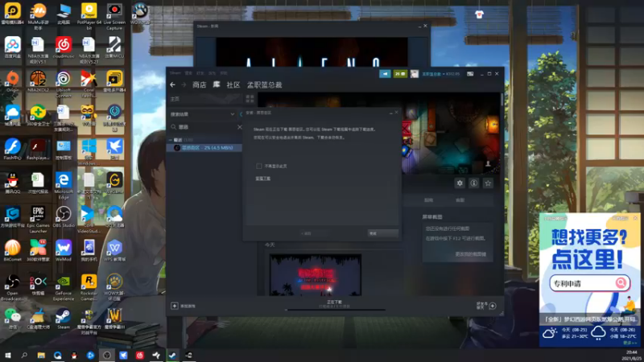This screenshot has height=362, width=644.
Task: Open Live Screen Capture shortcut
Action: 114,16
